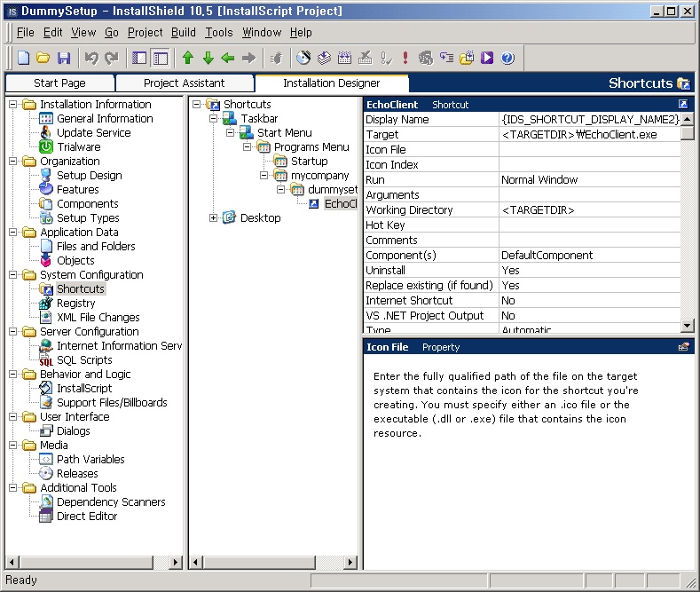
Task: Click the green back arrow icon
Action: pyautogui.click(x=228, y=58)
